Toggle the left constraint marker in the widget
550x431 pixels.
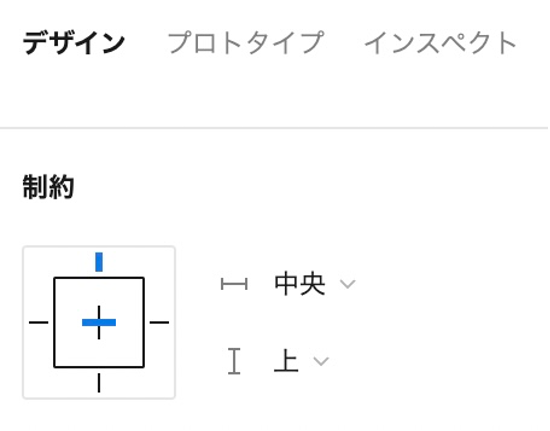(39, 322)
